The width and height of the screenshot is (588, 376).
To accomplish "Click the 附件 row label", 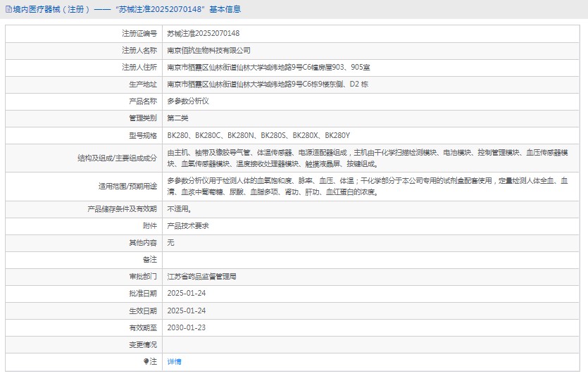I will 149,226.
